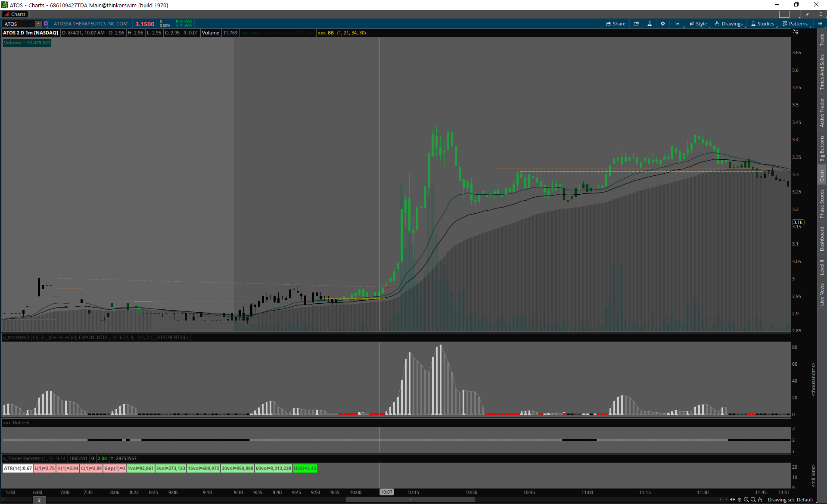
Task: Open the ATOS symbol dropdown arrow
Action: click(38, 24)
